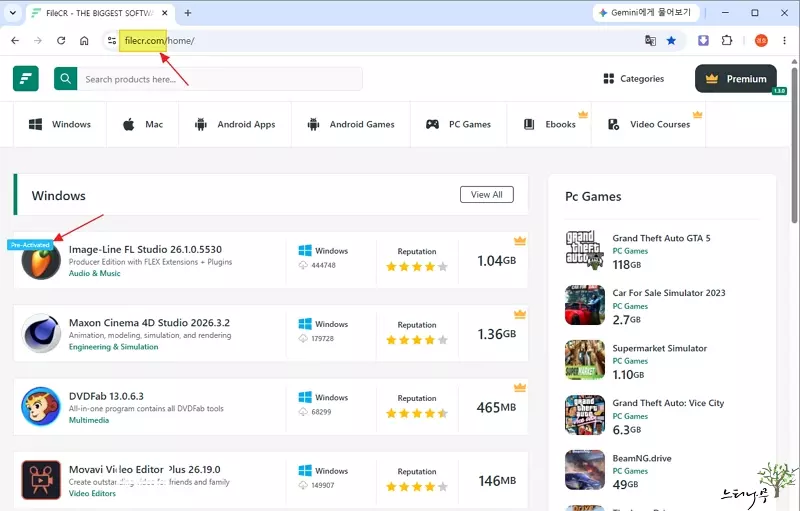
Task: Click the page vertical scrollbar thumb
Action: (794, 144)
